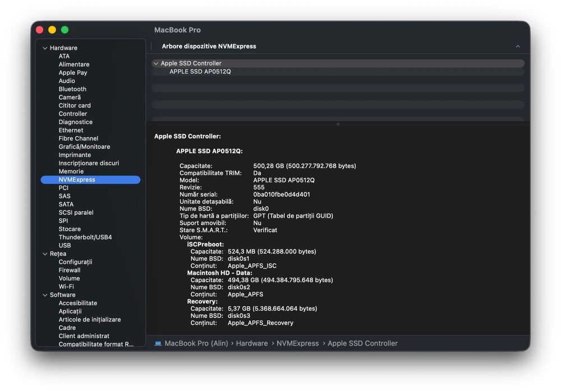Click the pane splitter handle dot

pyautogui.click(x=338, y=124)
